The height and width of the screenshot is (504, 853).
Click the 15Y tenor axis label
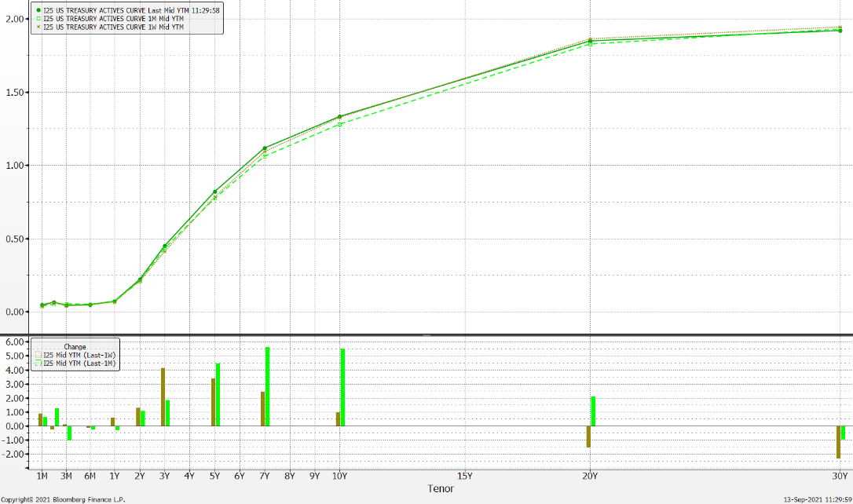coord(464,476)
